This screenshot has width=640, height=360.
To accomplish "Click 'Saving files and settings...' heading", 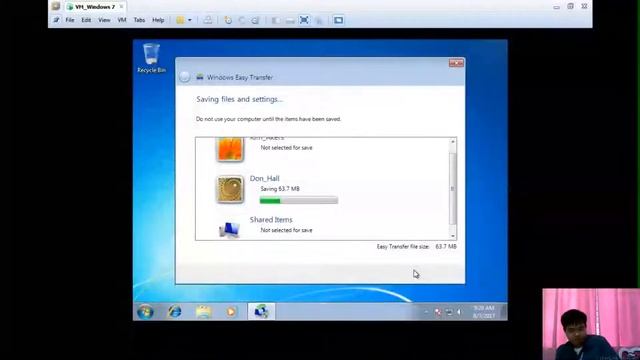I will pos(239,99).
